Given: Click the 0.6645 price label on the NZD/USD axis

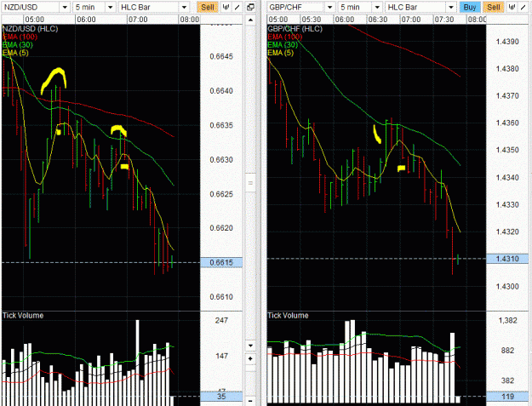Looking at the screenshot, I should click(221, 56).
